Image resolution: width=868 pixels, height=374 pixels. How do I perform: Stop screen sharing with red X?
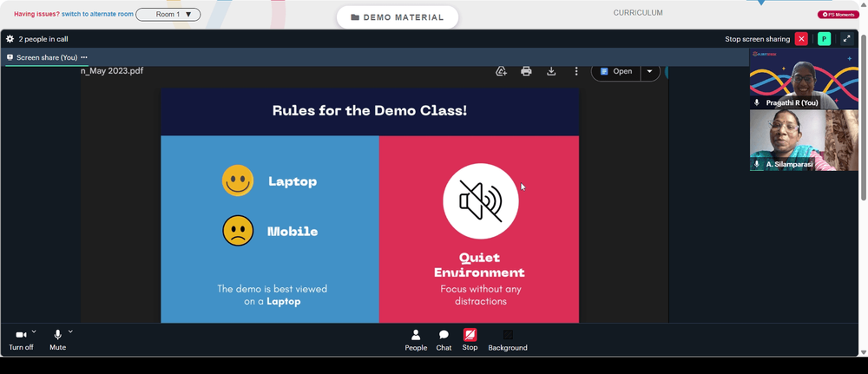801,39
